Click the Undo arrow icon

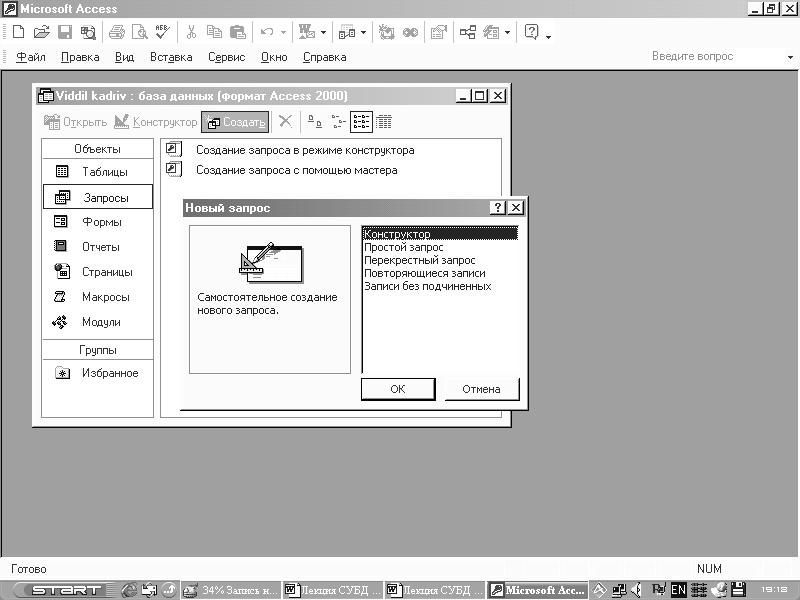click(x=267, y=32)
